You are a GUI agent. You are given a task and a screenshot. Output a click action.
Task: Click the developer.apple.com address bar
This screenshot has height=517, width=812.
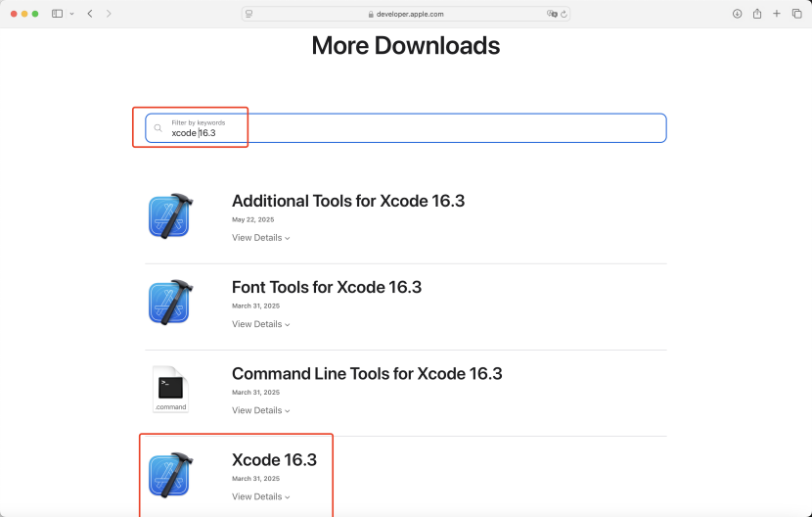coord(405,14)
